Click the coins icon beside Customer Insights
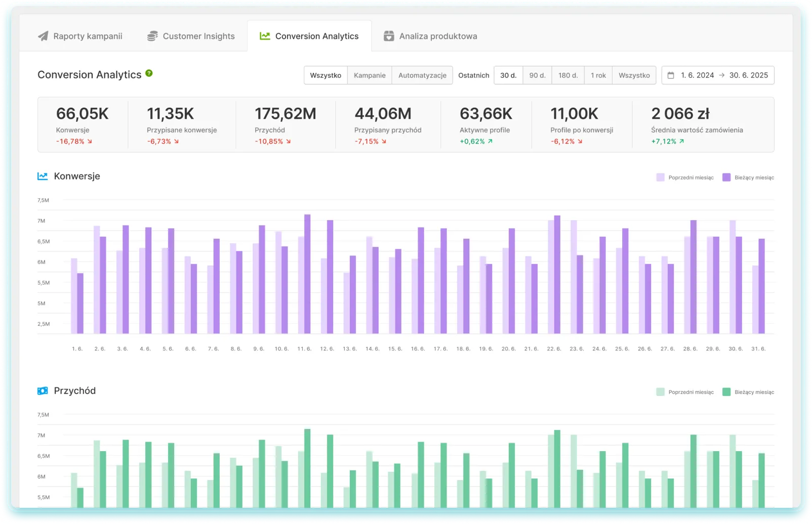The width and height of the screenshot is (812, 524). tap(151, 35)
